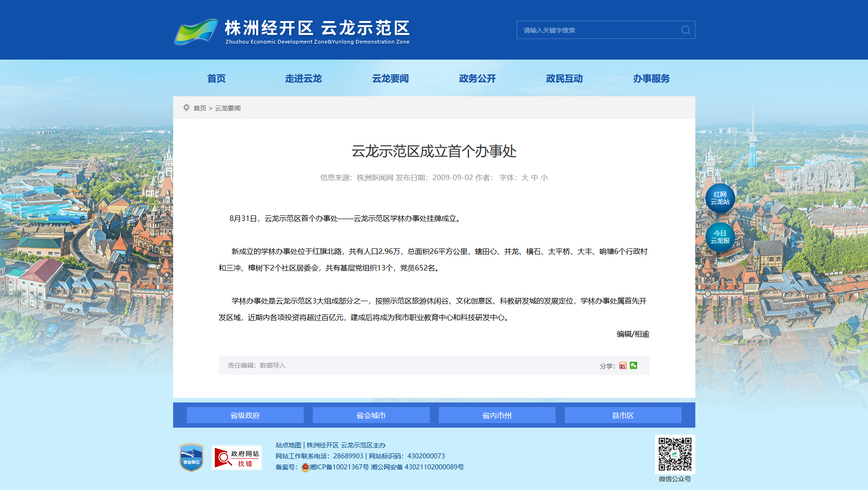
Task: Open the 今日云龙报 round badge
Action: coord(720,237)
